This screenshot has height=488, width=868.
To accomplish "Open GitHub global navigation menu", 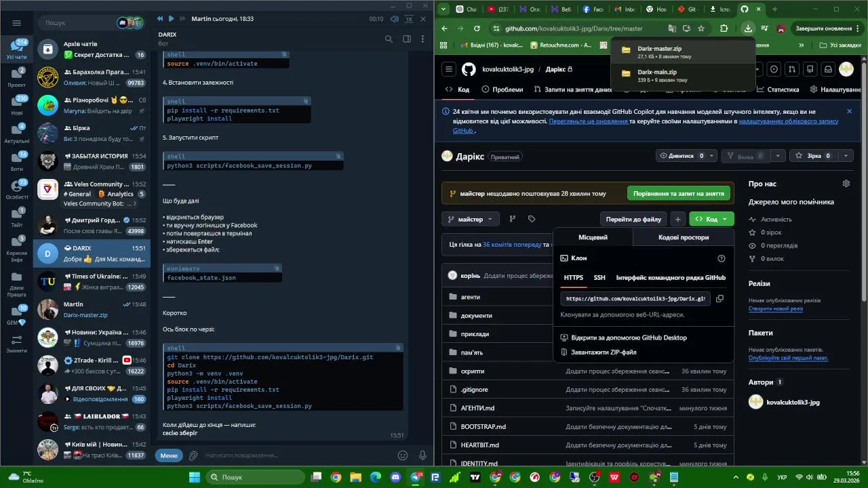I will [449, 69].
